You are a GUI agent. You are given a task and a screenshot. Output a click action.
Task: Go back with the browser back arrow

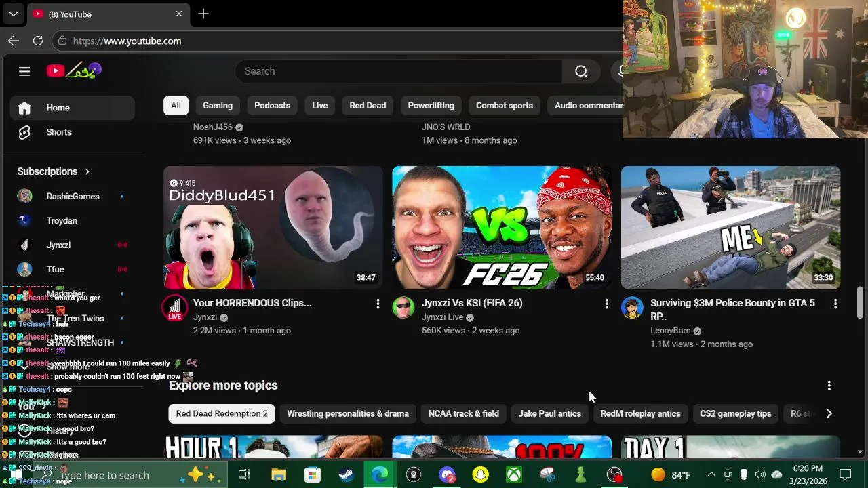coord(14,41)
